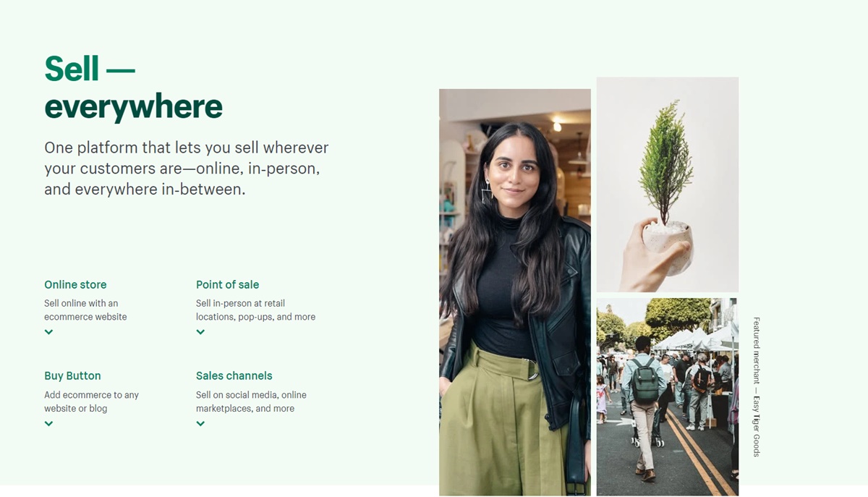
Task: Select the woman in leather jacket photo
Action: (515, 292)
